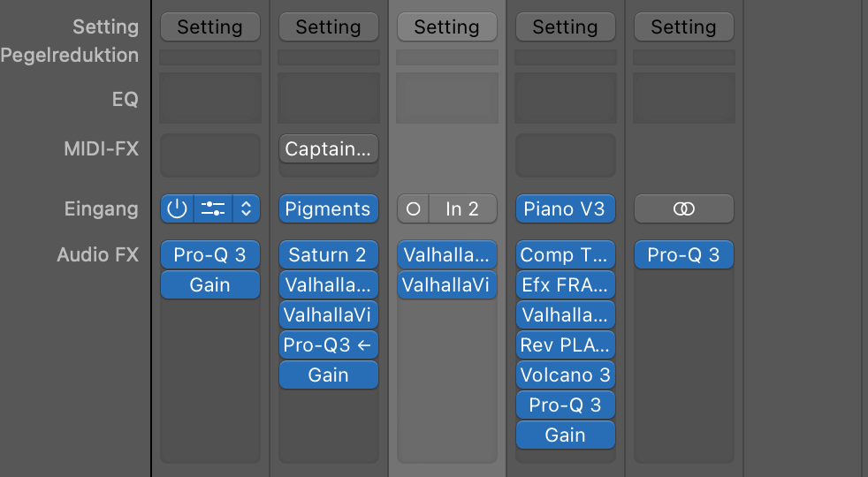Open Saturn 2 audio effect
Screen dimensions: 868x477
coord(328,254)
